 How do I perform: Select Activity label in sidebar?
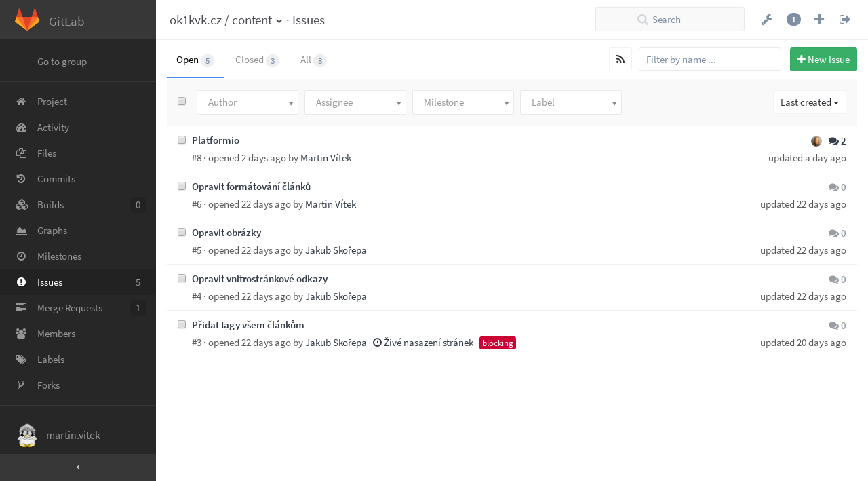(x=53, y=128)
